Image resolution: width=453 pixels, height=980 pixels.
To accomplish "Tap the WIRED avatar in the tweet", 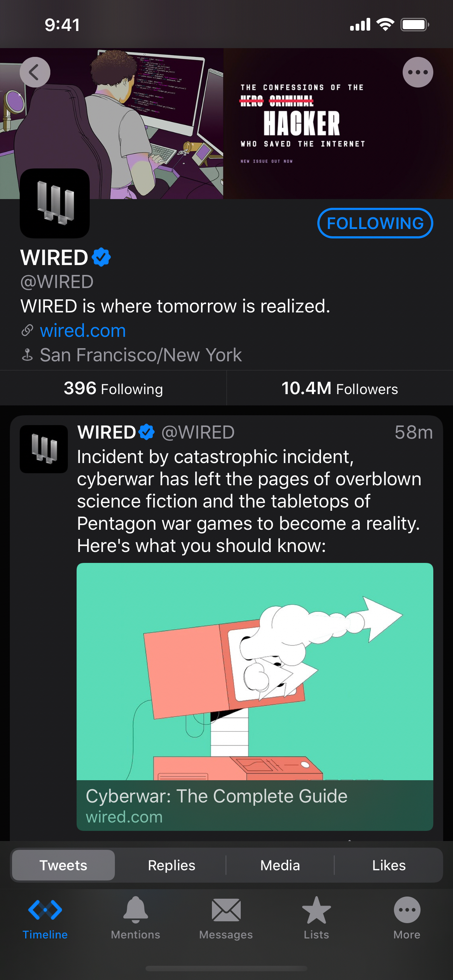I will [44, 449].
